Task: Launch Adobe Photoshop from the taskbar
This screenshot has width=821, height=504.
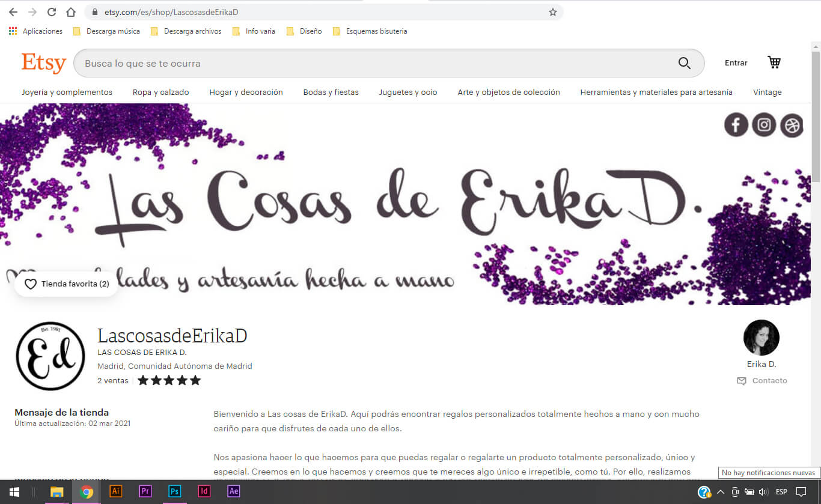Action: 174,491
